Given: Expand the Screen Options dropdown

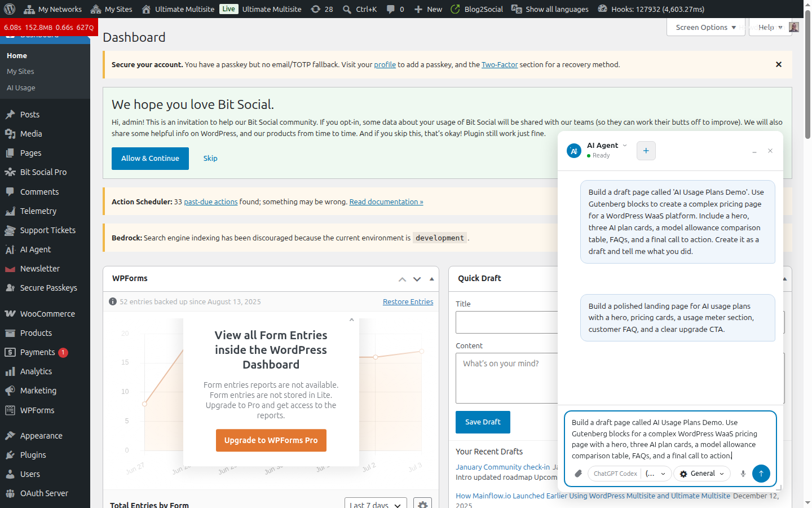Looking at the screenshot, I should coord(705,27).
